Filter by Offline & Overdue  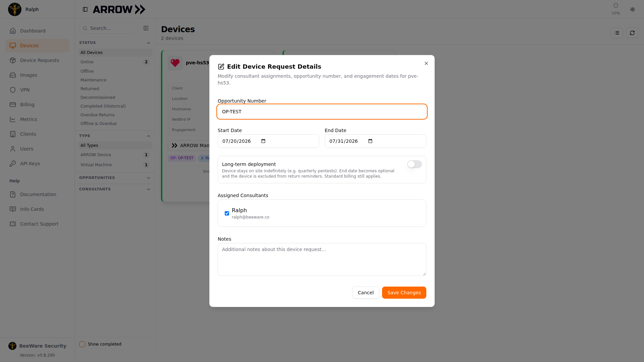(115, 124)
